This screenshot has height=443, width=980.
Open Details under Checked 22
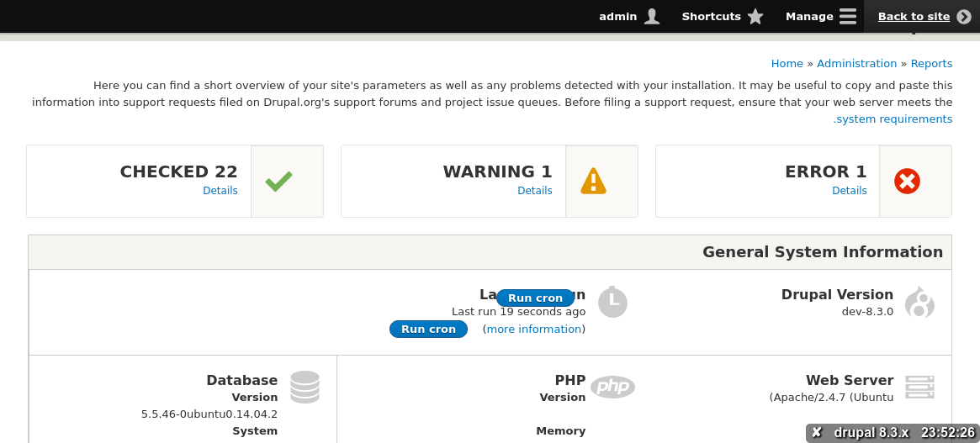pyautogui.click(x=220, y=191)
